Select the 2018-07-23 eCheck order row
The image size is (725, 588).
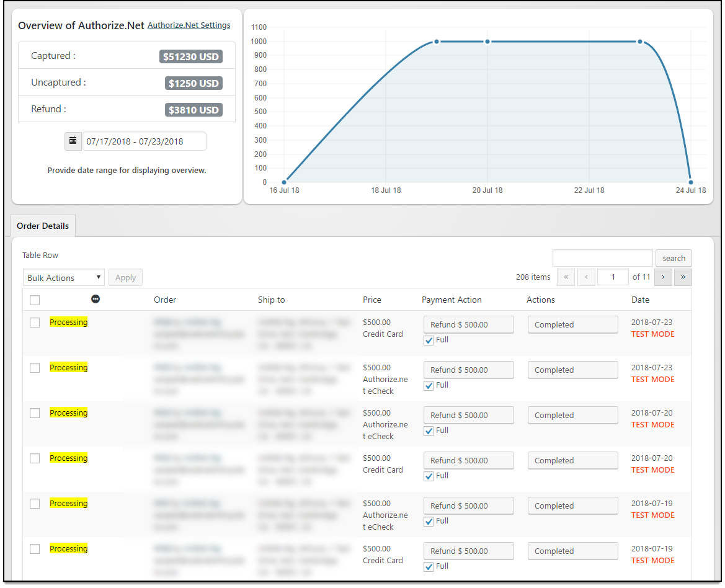pyautogui.click(x=35, y=367)
